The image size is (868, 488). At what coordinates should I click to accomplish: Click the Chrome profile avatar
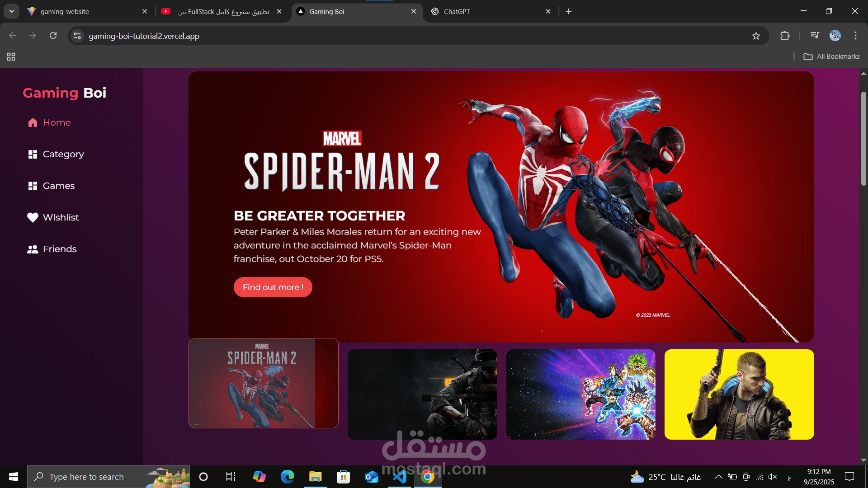point(835,36)
